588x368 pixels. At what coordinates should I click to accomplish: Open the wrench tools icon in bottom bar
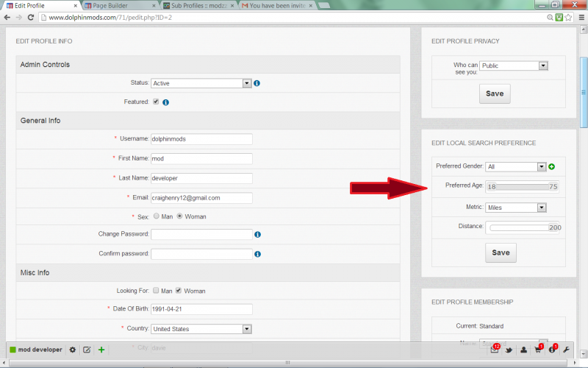point(566,350)
